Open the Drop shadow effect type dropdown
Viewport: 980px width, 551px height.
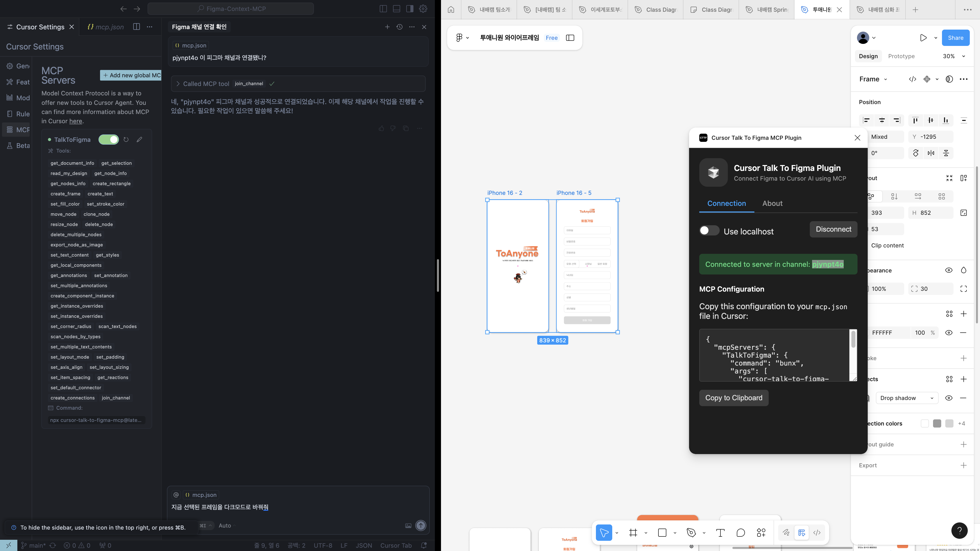point(906,398)
